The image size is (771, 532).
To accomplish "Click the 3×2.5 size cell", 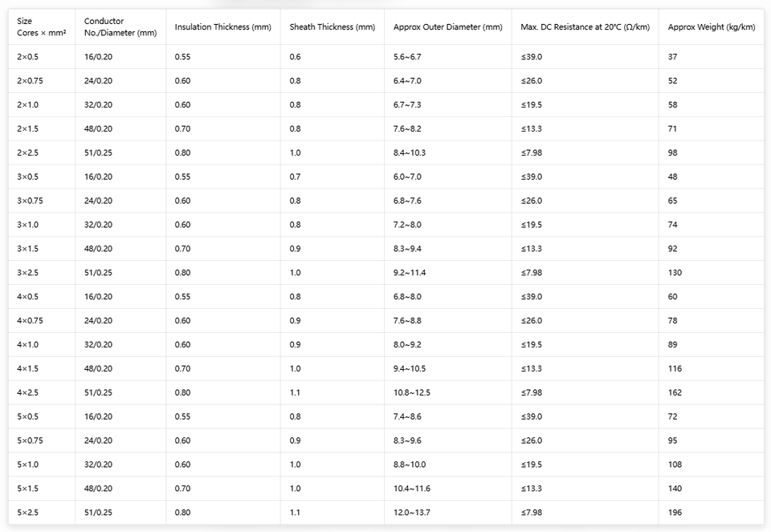I will (x=27, y=273).
